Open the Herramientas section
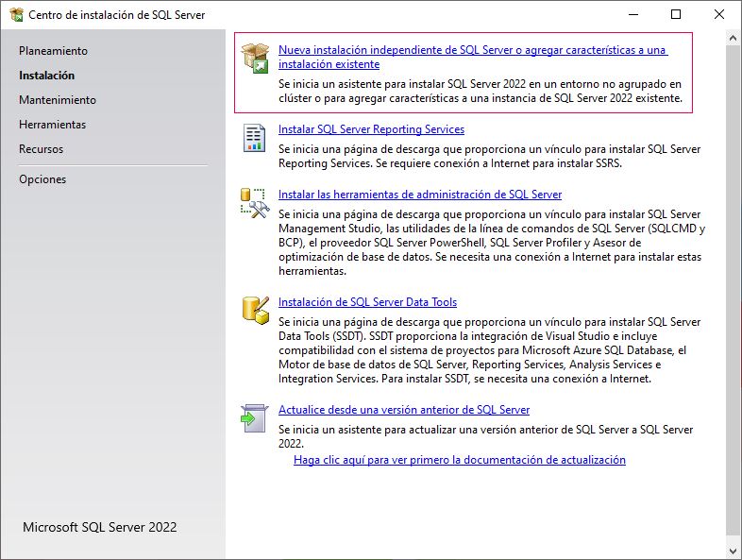This screenshot has height=560, width=742. (52, 125)
